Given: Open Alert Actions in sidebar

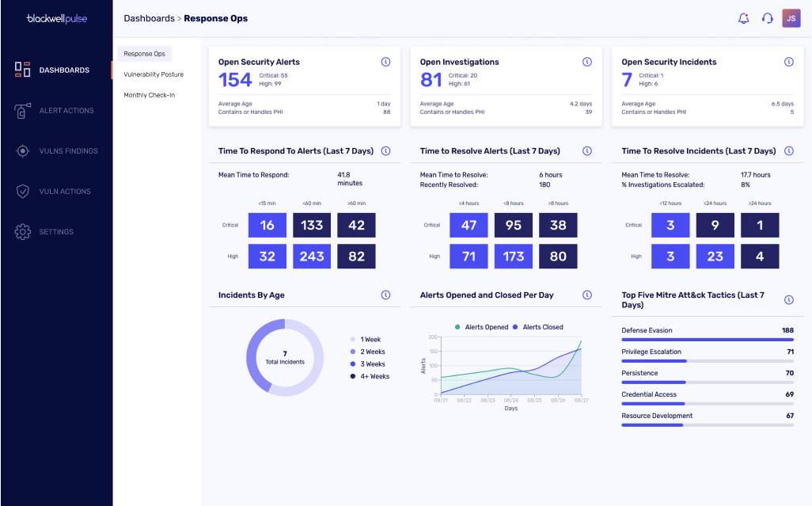Looking at the screenshot, I should (22, 110).
